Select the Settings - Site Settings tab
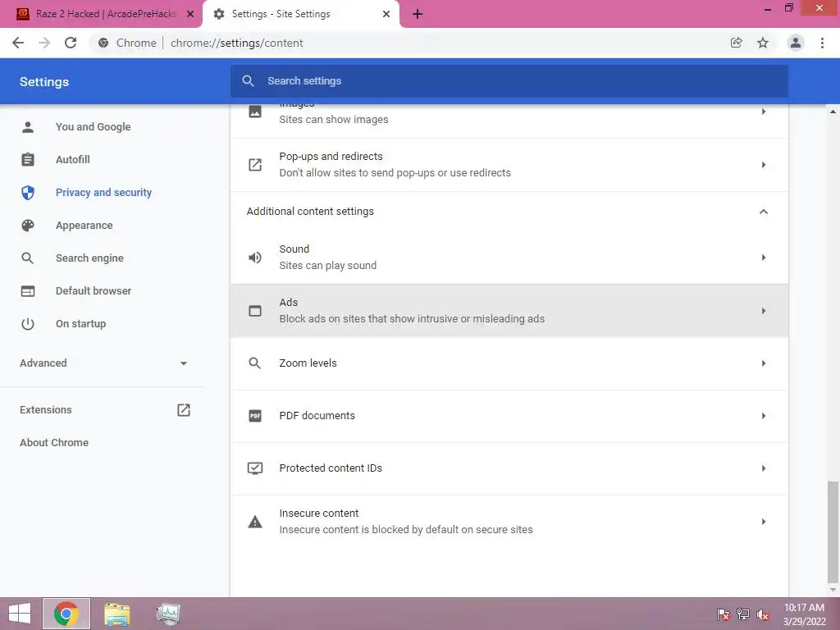This screenshot has height=630, width=840. click(300, 14)
